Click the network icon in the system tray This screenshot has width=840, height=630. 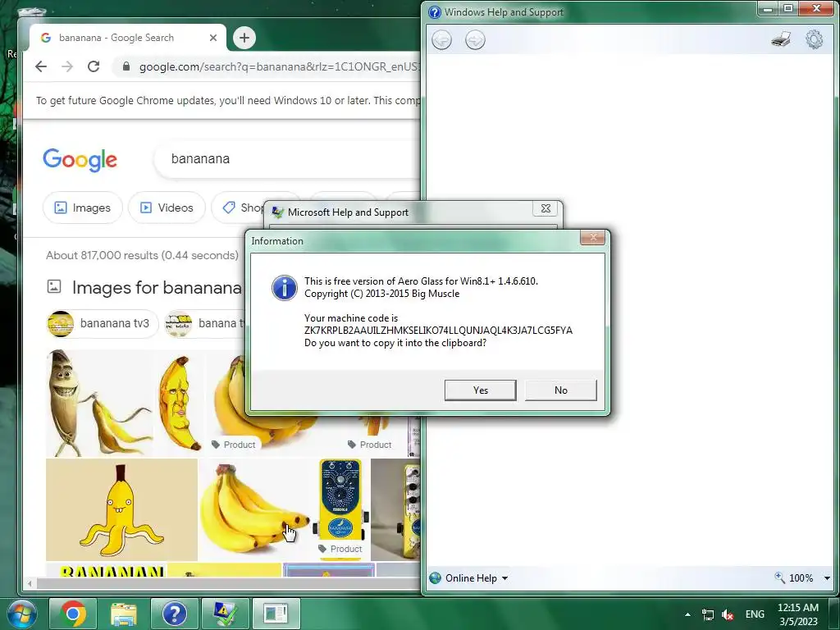708,614
